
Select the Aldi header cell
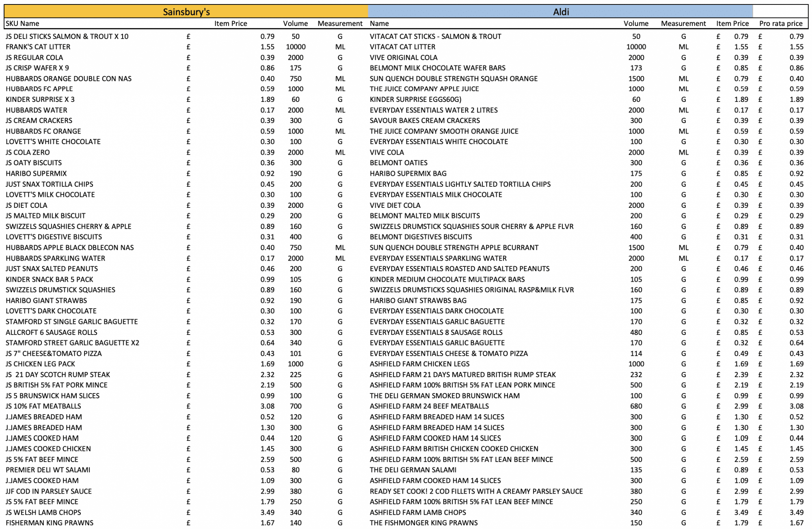point(560,12)
